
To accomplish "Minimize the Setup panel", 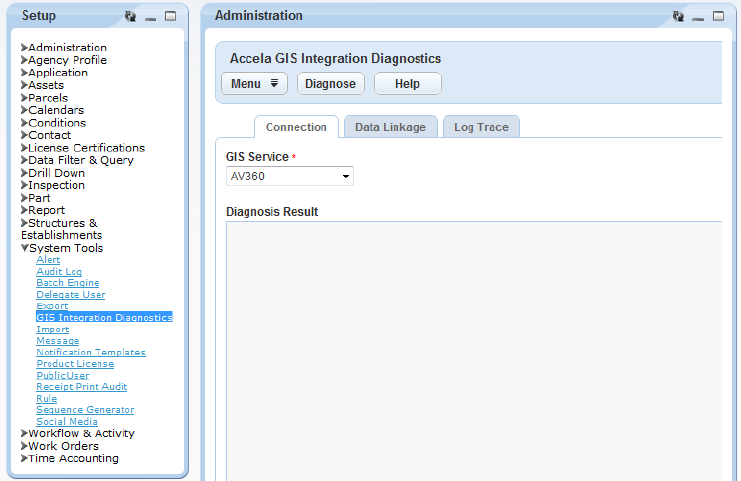I will pos(151,17).
